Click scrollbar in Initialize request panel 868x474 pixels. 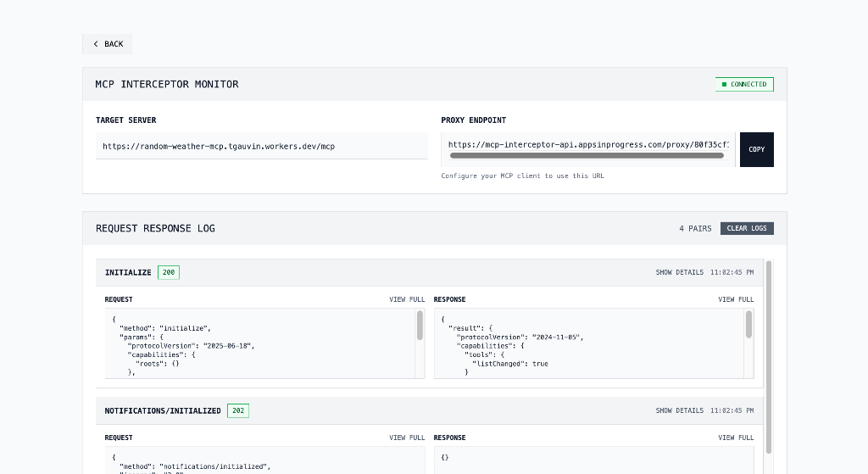point(420,326)
